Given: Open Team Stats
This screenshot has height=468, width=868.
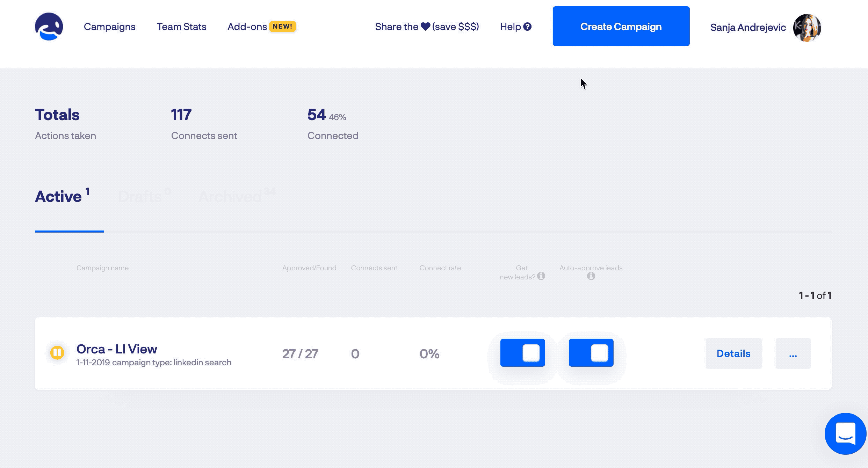Looking at the screenshot, I should (x=181, y=27).
